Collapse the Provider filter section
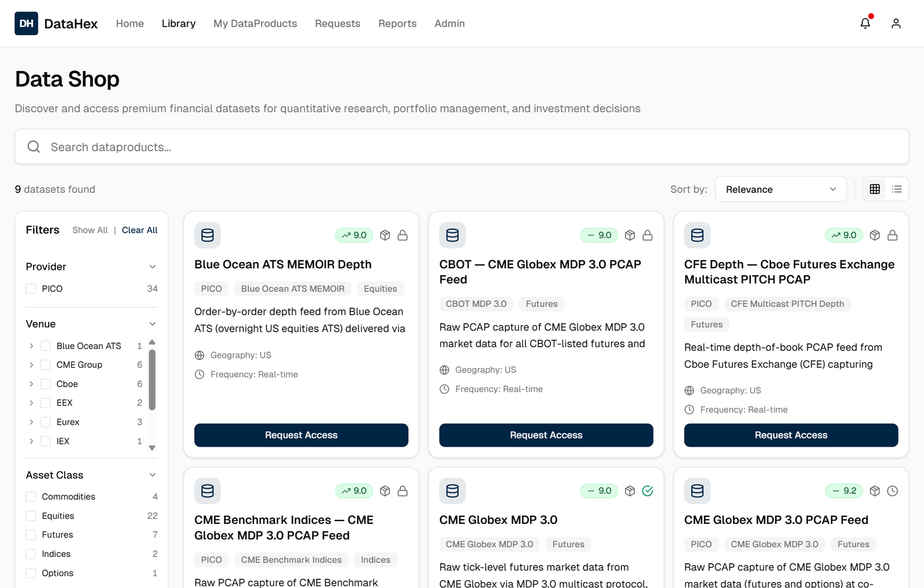Image resolution: width=924 pixels, height=588 pixels. tap(152, 267)
